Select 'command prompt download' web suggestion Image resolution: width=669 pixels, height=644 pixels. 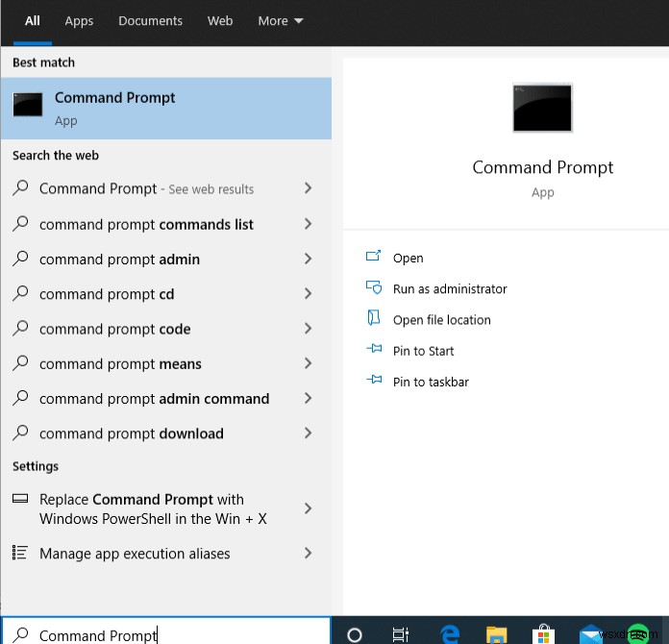[x=166, y=433]
